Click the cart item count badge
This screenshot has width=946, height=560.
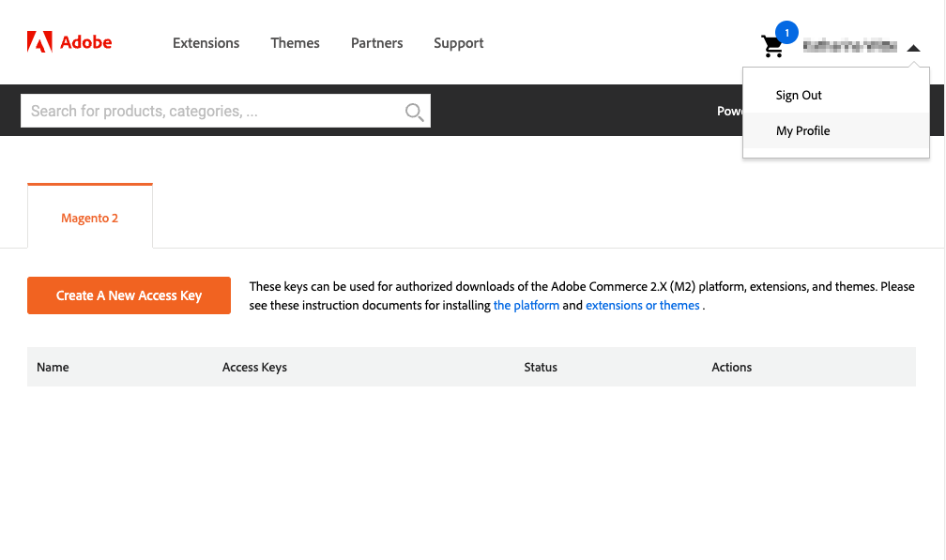[786, 33]
